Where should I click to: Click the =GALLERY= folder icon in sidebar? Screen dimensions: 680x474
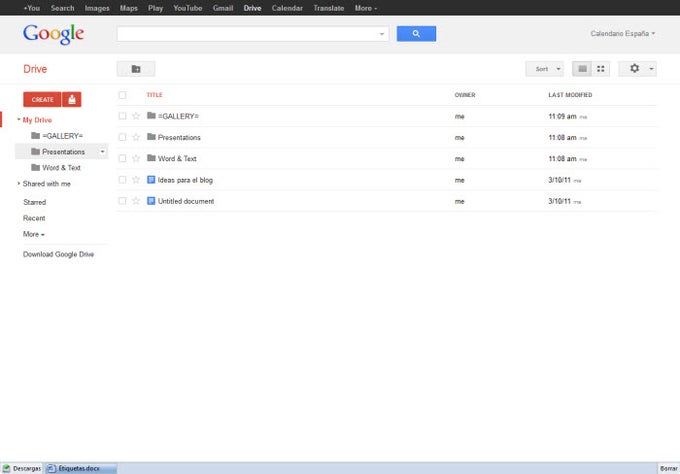pyautogui.click(x=36, y=135)
